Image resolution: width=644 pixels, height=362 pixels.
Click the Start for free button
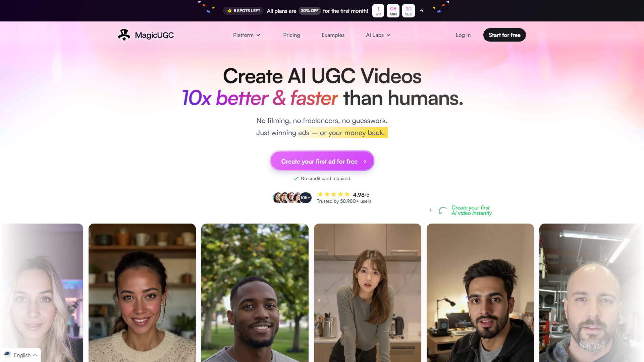pyautogui.click(x=504, y=35)
